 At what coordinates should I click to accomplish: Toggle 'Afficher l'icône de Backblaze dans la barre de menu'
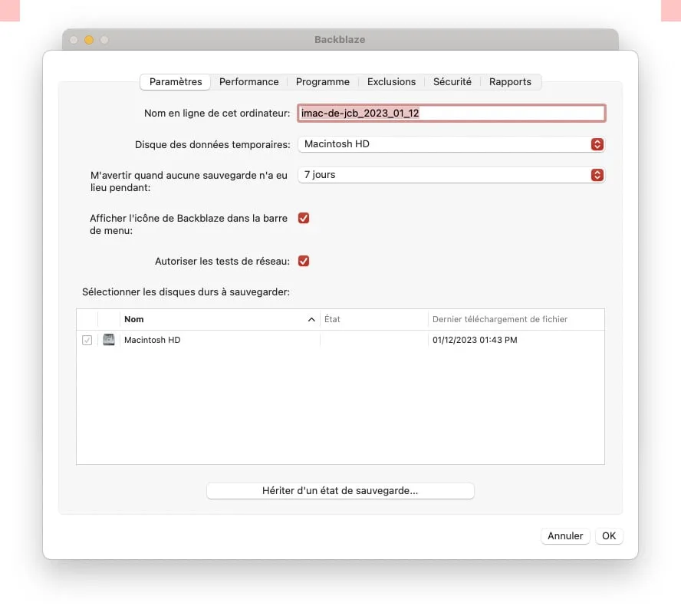[x=304, y=218]
